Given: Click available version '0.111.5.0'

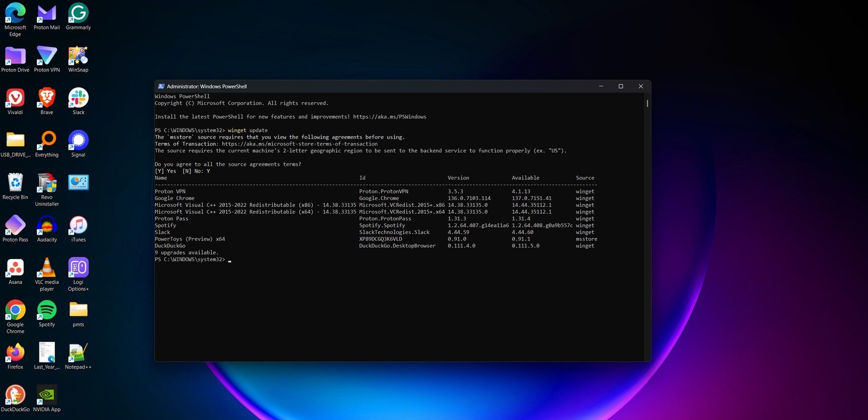Looking at the screenshot, I should pos(525,246).
